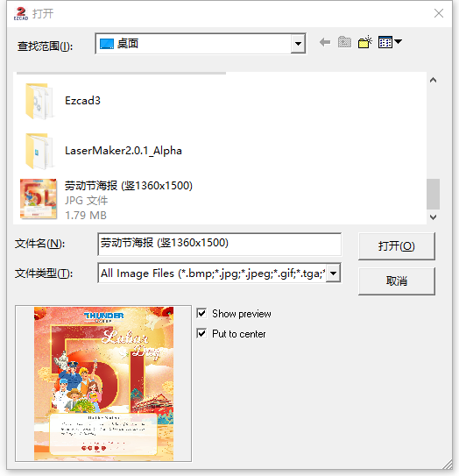The width and height of the screenshot is (459, 476).
Task: Uncheck the Show preview checkbox
Action: 201,313
